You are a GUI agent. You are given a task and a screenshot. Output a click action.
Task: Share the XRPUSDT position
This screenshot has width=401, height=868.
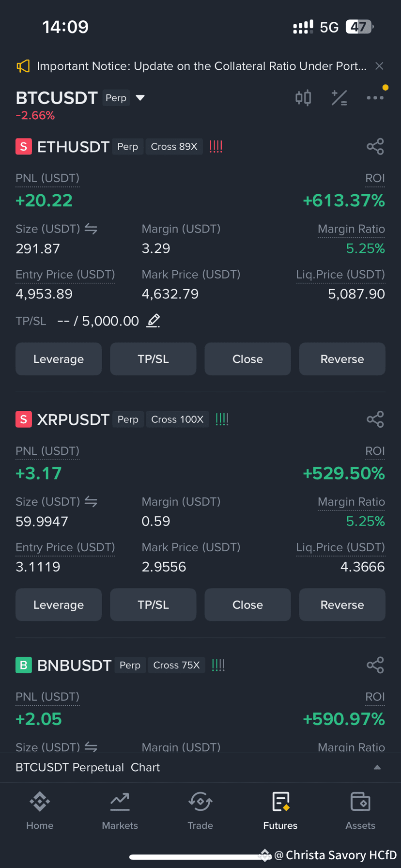(375, 419)
